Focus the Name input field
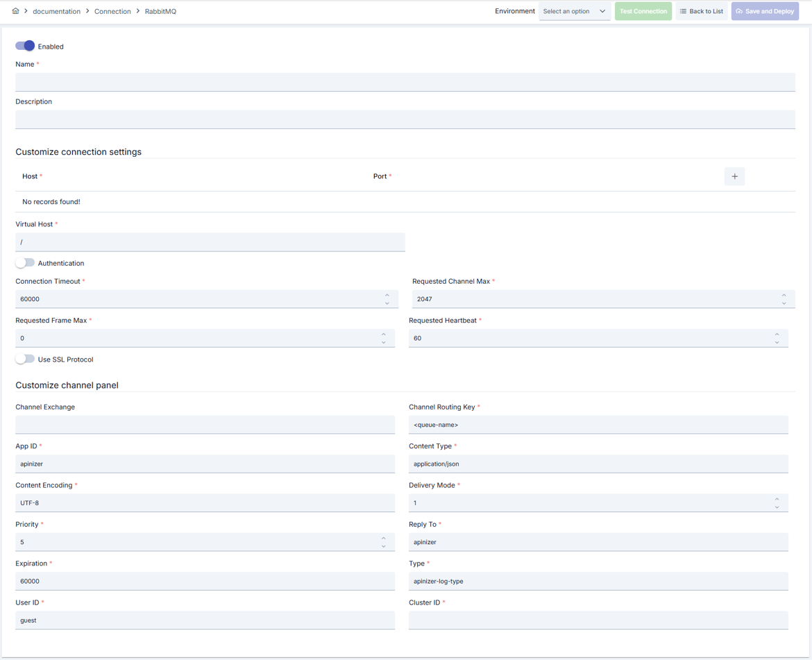812x660 pixels. click(405, 83)
